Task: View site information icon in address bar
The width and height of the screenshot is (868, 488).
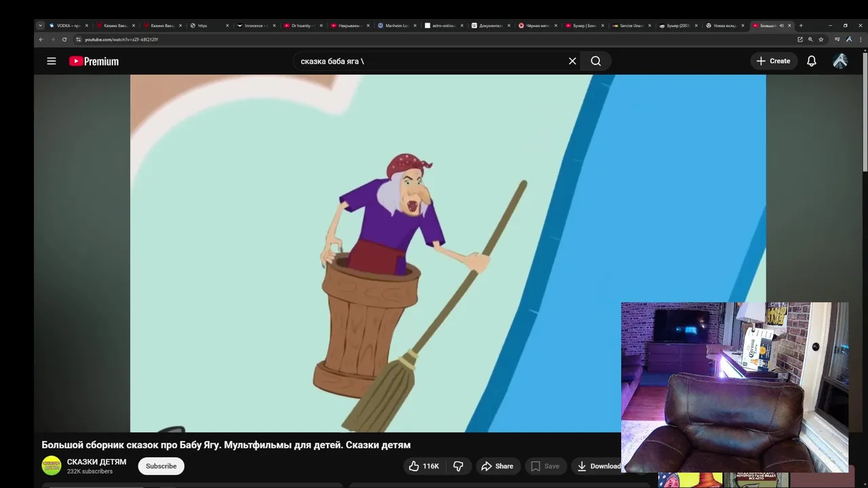Action: point(78,39)
